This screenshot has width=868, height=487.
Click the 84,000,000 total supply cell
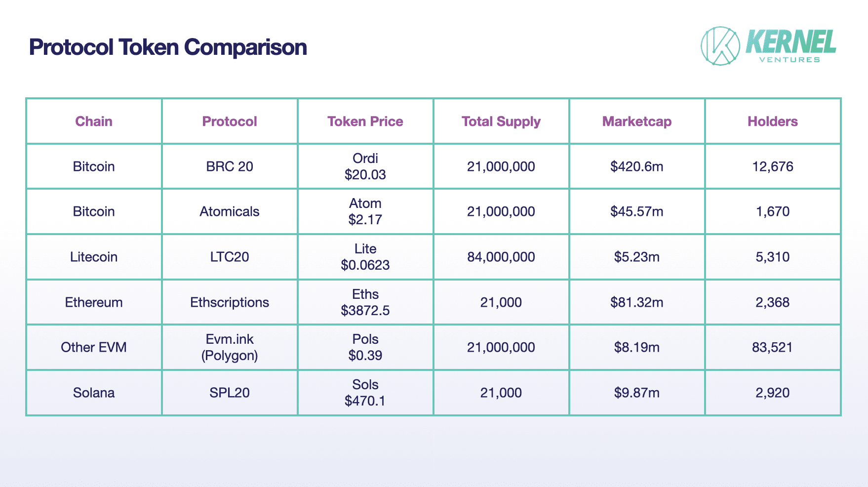[x=501, y=257]
